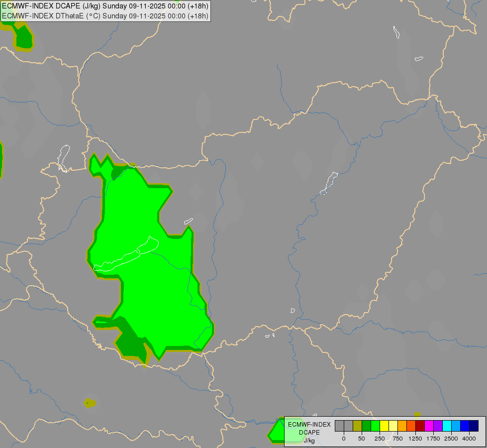The height and width of the screenshot is (448, 487).
Task: Click the dark red legend swatch
Action: 420,426
